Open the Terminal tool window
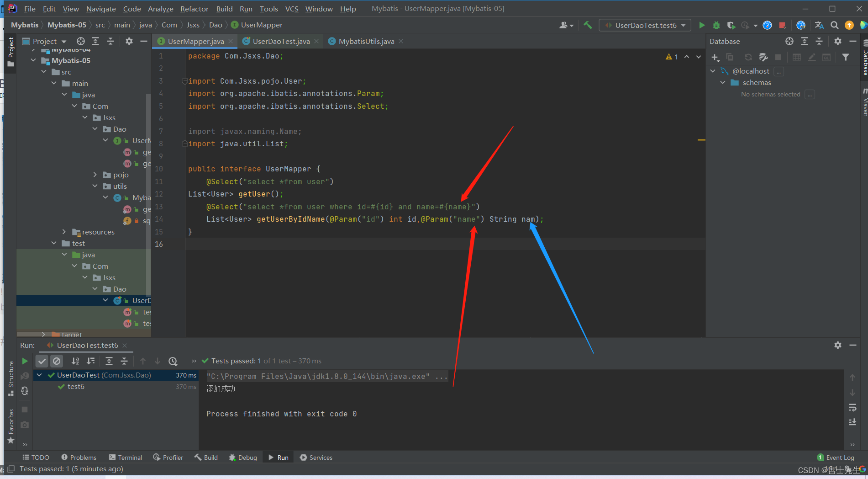868x479 pixels. [126, 458]
